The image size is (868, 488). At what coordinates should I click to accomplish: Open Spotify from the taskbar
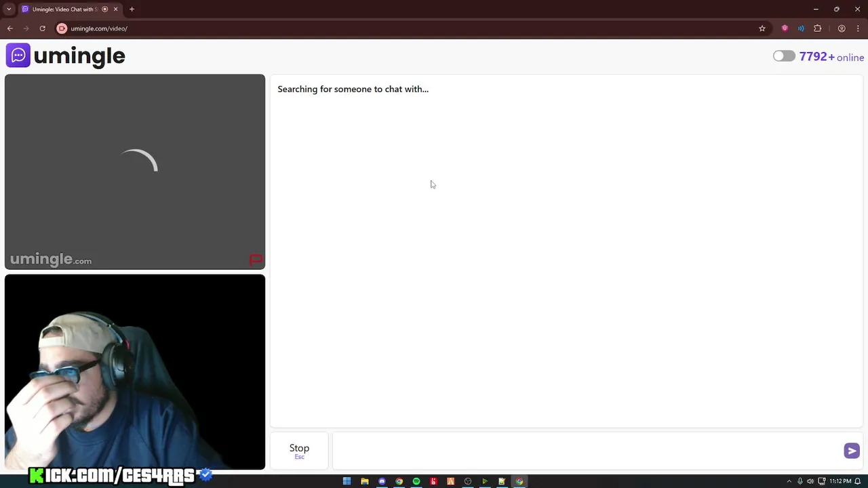click(x=416, y=481)
